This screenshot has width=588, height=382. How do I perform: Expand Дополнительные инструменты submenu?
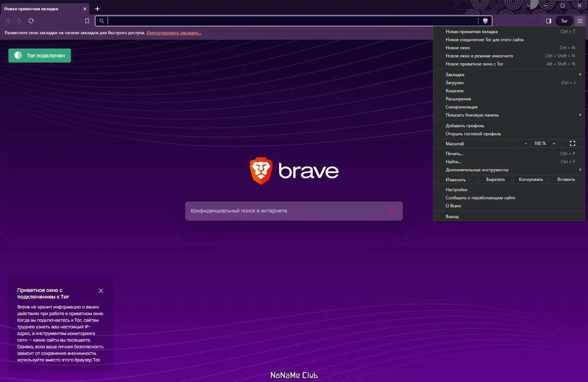[x=509, y=170]
